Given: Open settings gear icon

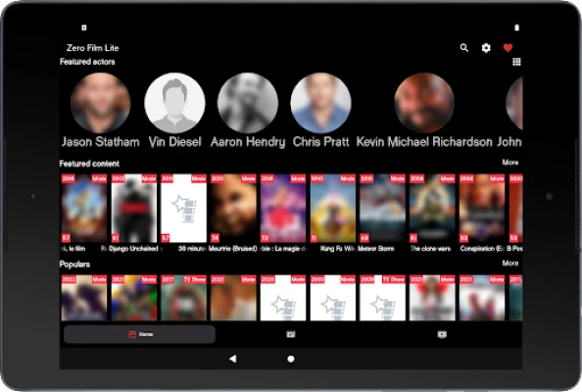Looking at the screenshot, I should [x=486, y=48].
